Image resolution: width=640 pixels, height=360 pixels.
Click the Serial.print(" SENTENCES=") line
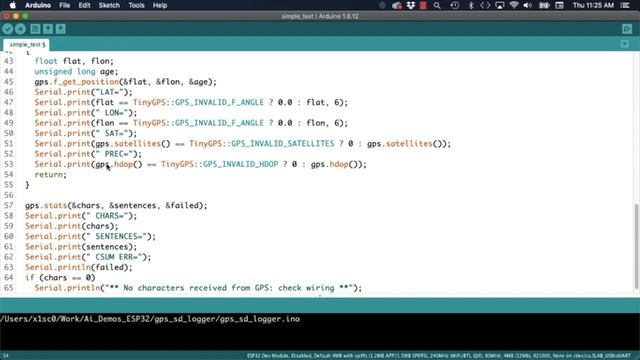pyautogui.click(x=90, y=236)
